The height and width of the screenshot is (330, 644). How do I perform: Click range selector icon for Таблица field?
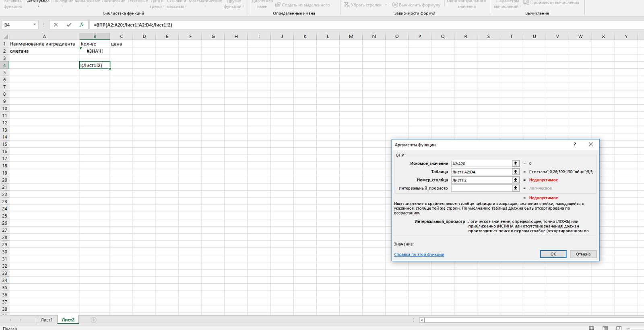click(x=516, y=172)
